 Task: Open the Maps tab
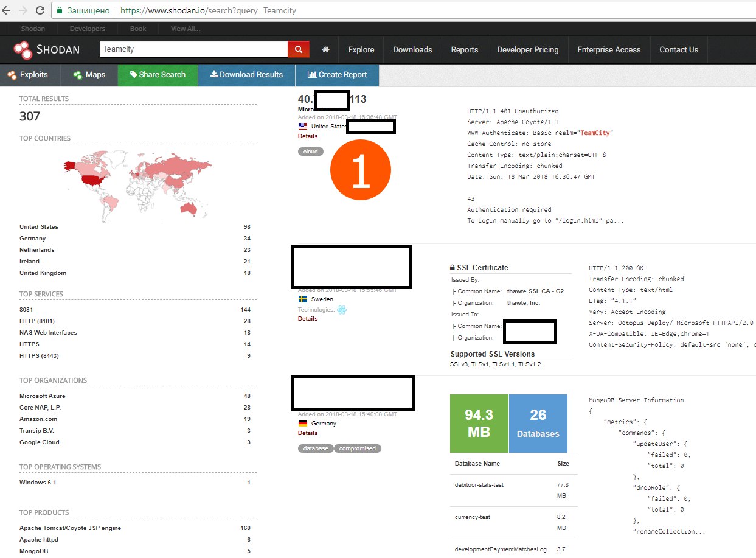[x=89, y=75]
